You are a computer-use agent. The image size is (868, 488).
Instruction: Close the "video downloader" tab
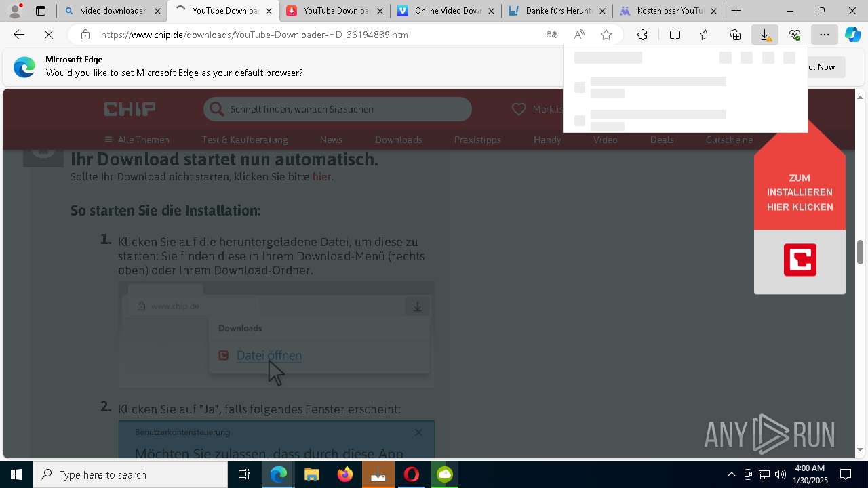pyautogui.click(x=157, y=11)
